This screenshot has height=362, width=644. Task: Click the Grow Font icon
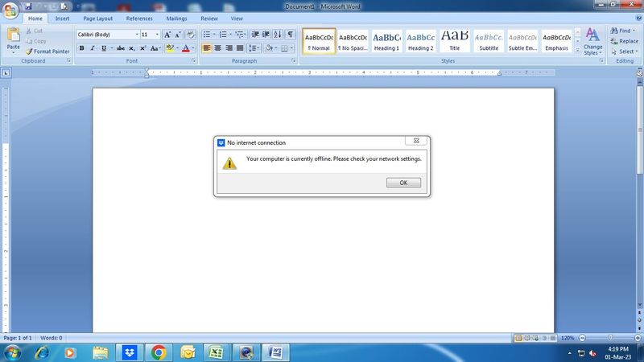pyautogui.click(x=167, y=35)
